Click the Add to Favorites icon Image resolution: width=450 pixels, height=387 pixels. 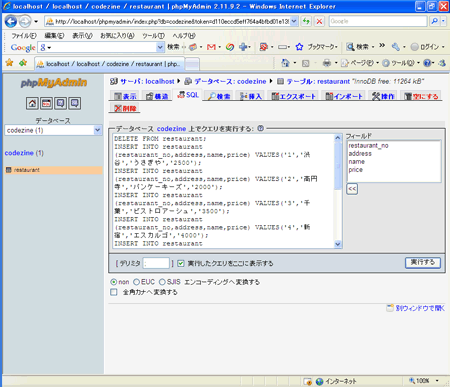pos(23,62)
